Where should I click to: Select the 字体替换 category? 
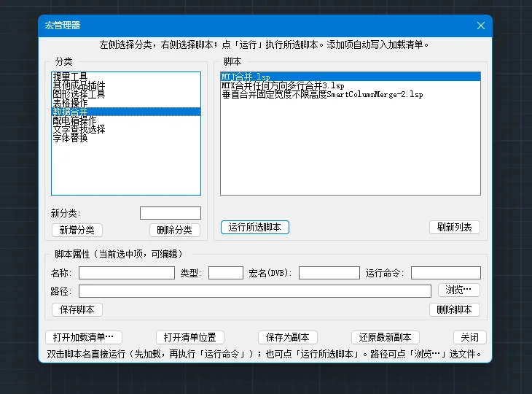[x=126, y=138]
